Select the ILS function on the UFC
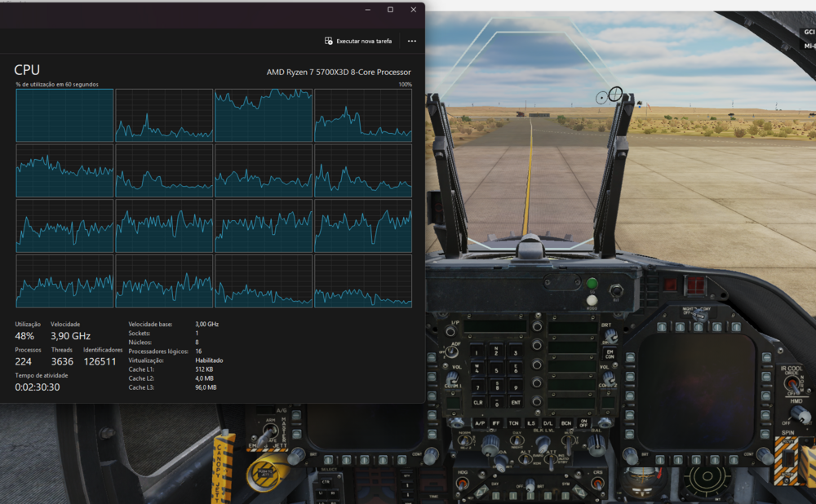816x504 pixels. point(531,423)
